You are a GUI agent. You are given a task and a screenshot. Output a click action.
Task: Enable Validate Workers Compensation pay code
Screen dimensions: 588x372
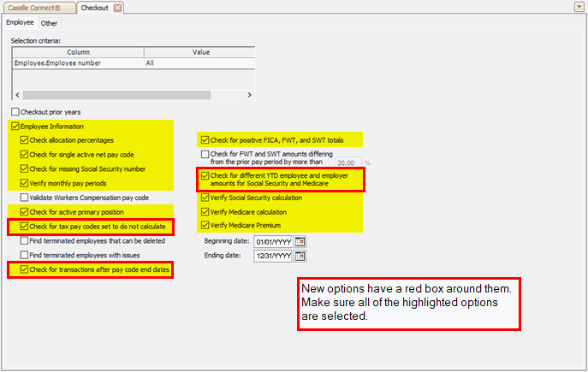click(24, 197)
